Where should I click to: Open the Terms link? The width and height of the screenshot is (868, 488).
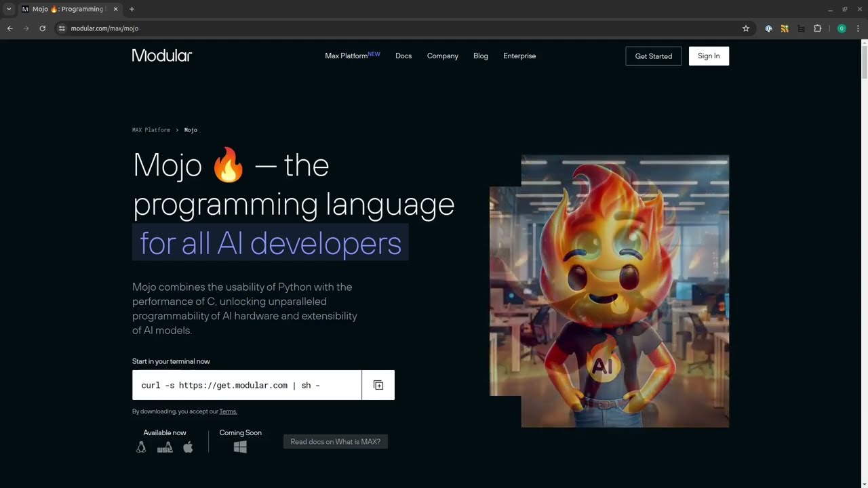coord(228,411)
